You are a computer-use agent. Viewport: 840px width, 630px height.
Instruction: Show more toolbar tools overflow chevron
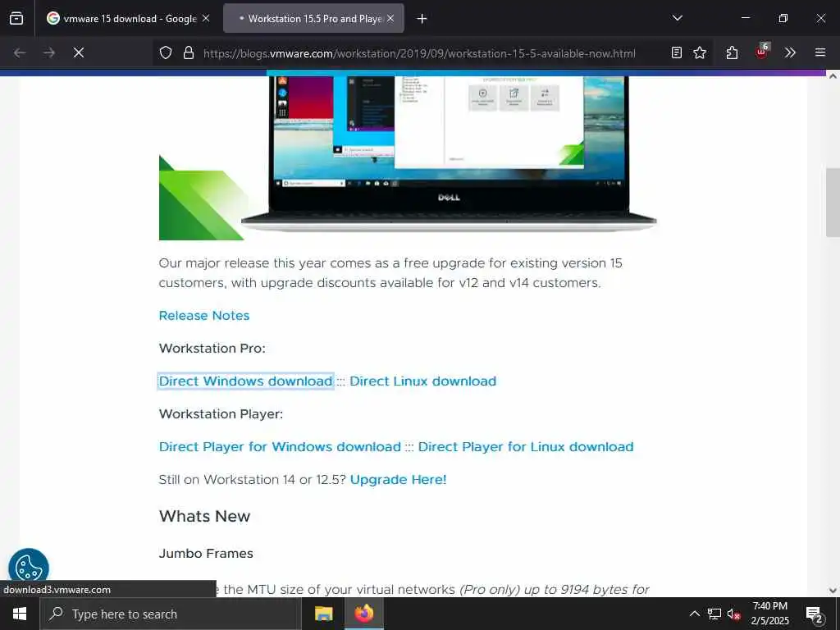tap(790, 52)
